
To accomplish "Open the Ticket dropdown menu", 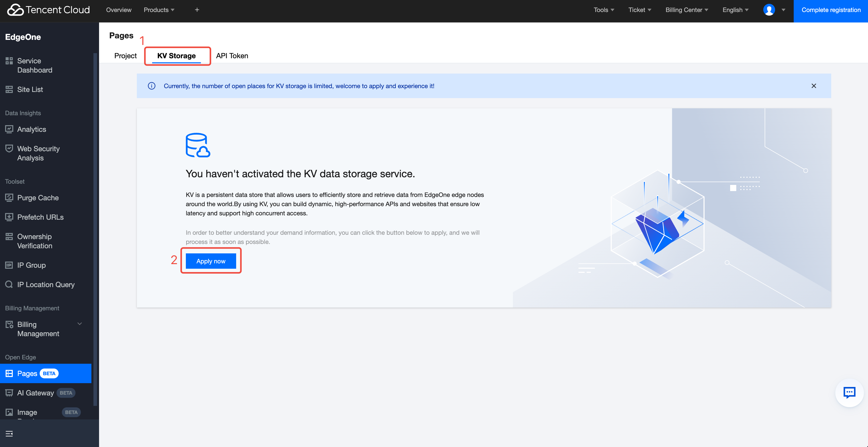I will pos(640,10).
